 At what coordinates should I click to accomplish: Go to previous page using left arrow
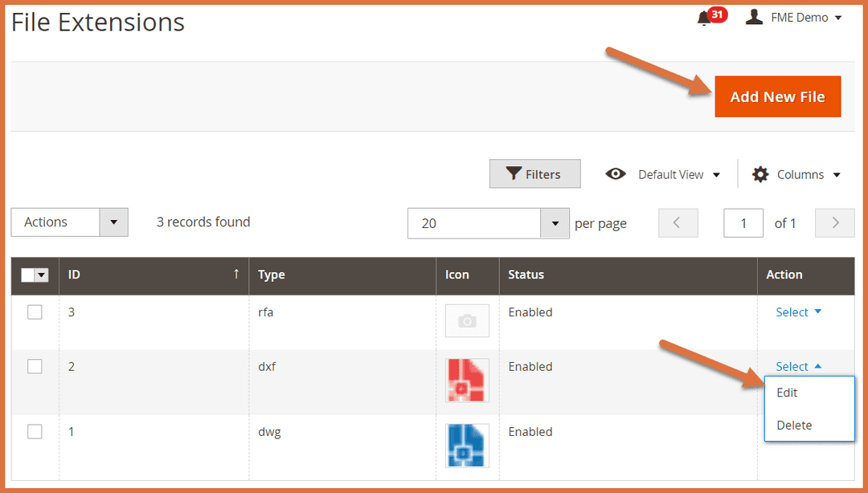[x=678, y=223]
